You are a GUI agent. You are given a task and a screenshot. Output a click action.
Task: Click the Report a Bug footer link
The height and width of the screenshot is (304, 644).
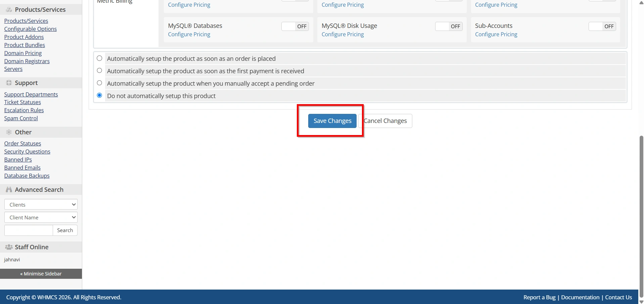point(539,297)
